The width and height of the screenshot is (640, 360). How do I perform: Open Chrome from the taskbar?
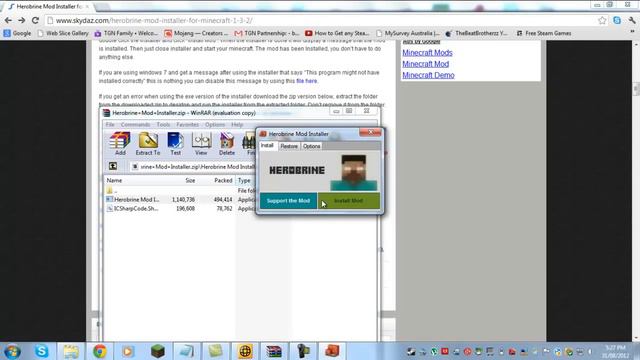pos(100,351)
